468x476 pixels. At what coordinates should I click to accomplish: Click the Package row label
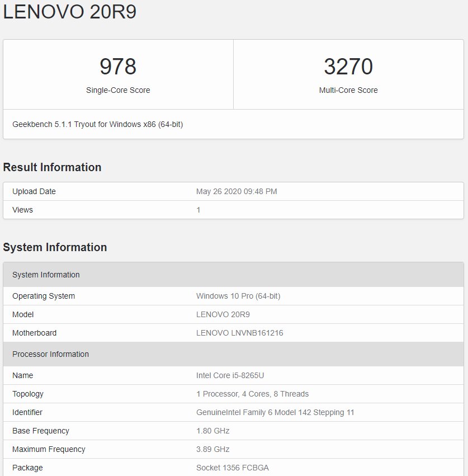pyautogui.click(x=27, y=468)
